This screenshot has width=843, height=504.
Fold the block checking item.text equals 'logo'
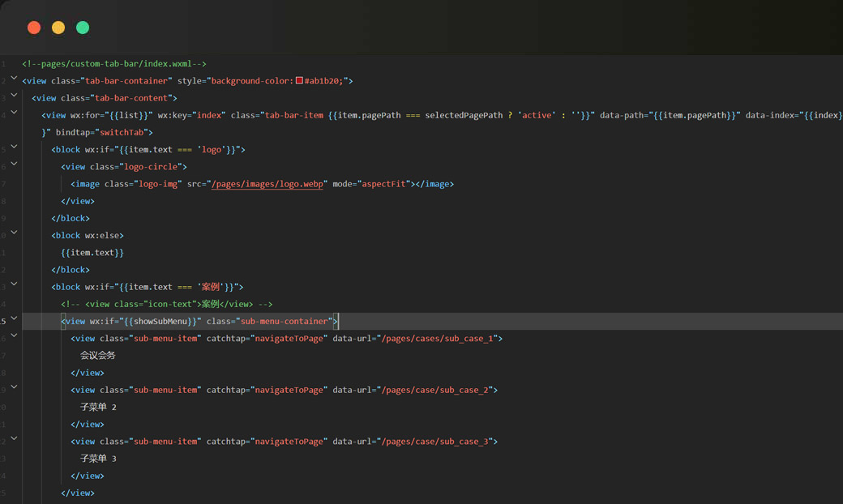click(x=14, y=147)
